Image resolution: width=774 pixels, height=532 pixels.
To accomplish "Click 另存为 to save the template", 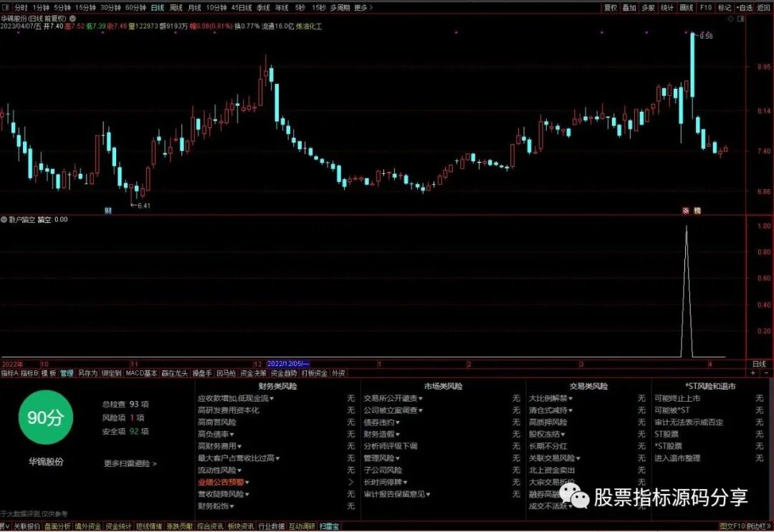I will [x=88, y=373].
